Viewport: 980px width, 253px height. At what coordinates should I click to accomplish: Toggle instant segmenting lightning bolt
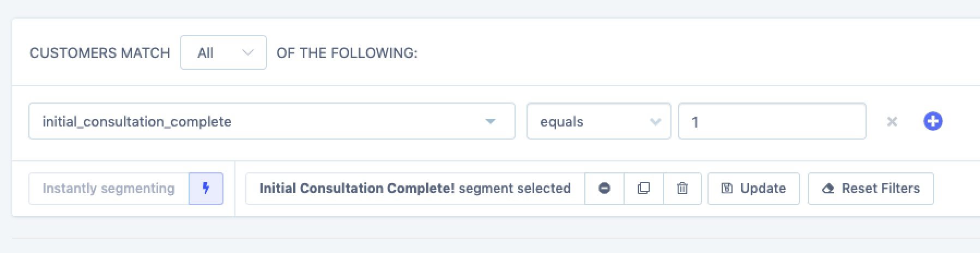click(x=206, y=188)
